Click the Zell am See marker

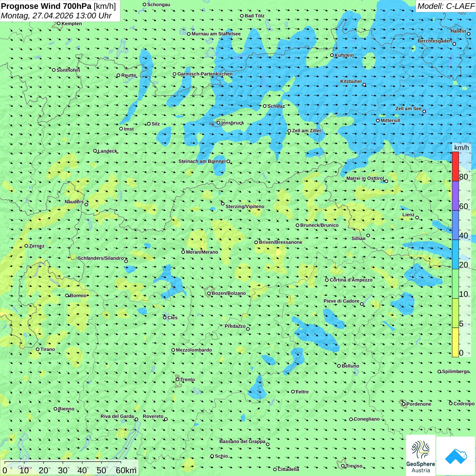click(424, 111)
